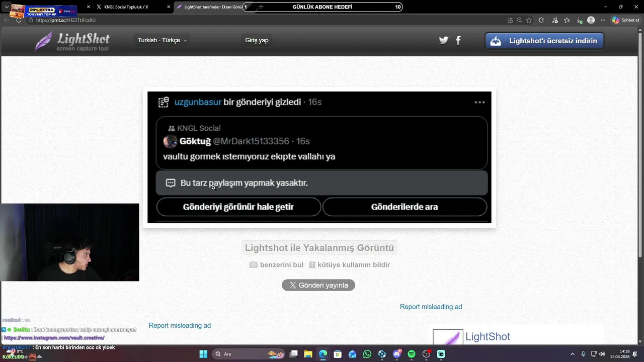Close the KNGL Social Topluluk tab
The height and width of the screenshot is (362, 644).
pyautogui.click(x=168, y=7)
